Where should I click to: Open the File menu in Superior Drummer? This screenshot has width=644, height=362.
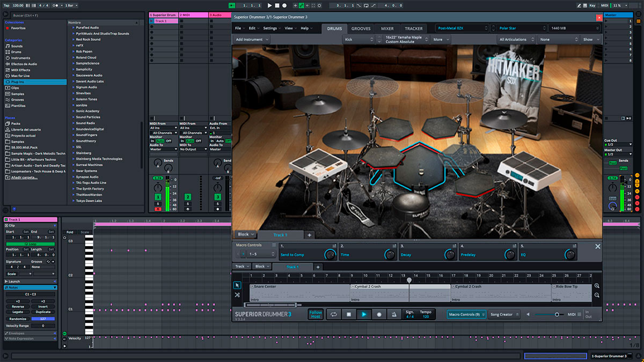239,28
